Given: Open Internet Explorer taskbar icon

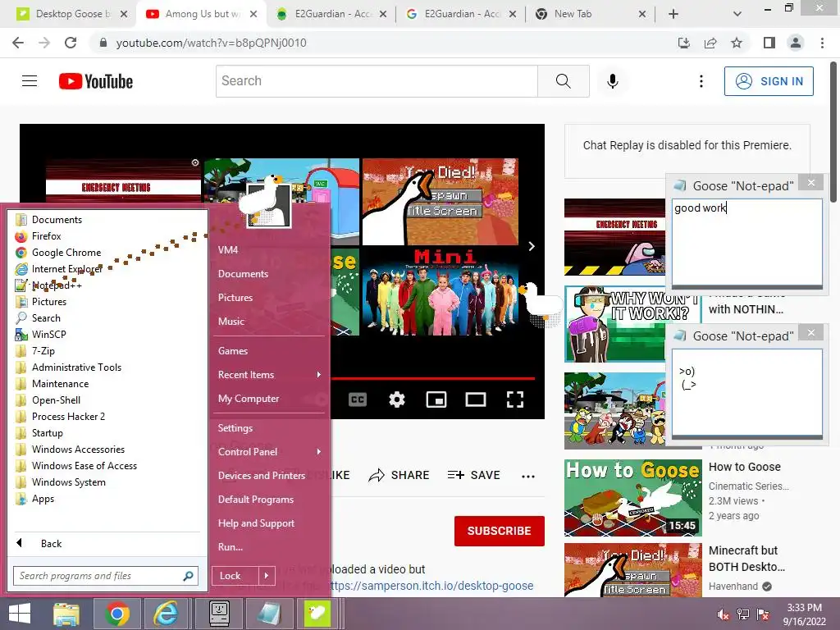Looking at the screenshot, I should [167, 614].
